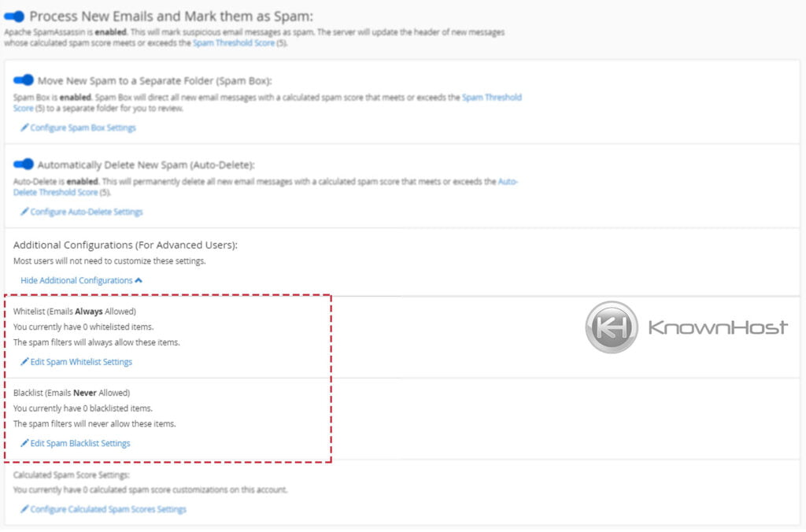The image size is (806, 532).
Task: Turn off Automatically Delete New Spam switch
Action: coord(23,164)
